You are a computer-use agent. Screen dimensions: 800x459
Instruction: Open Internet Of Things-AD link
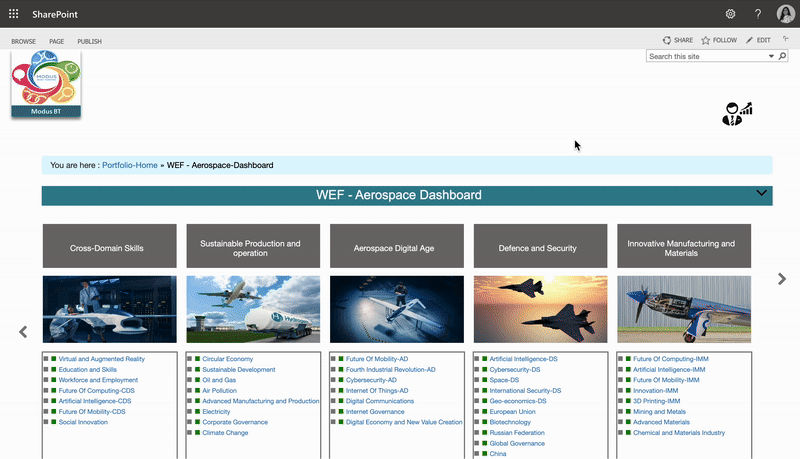click(377, 391)
